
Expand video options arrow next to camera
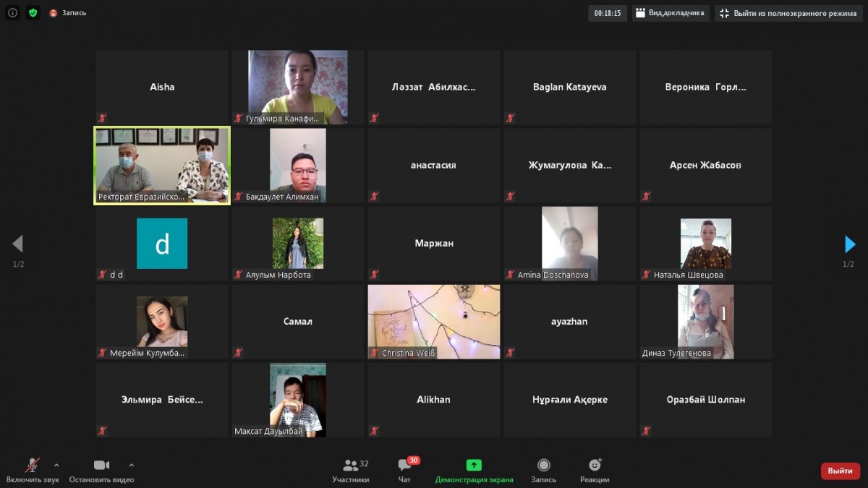point(131,465)
